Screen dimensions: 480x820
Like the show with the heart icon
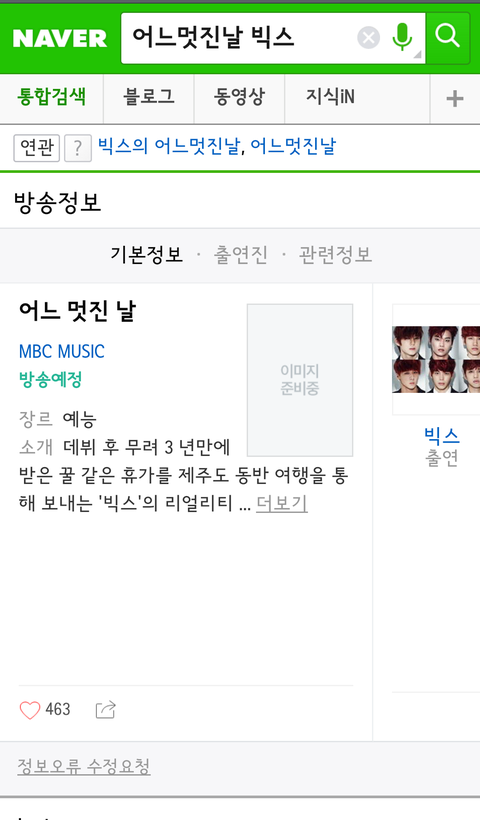coord(30,710)
